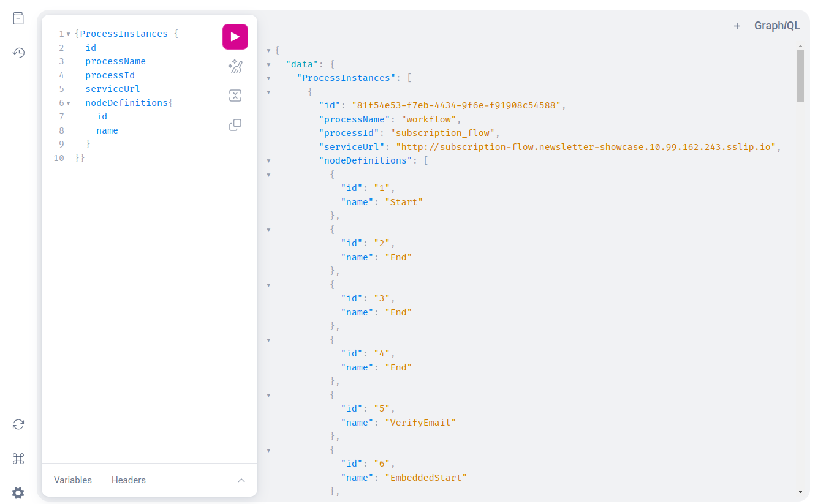
Task: Re-fetch the GraphQL schema
Action: click(18, 424)
